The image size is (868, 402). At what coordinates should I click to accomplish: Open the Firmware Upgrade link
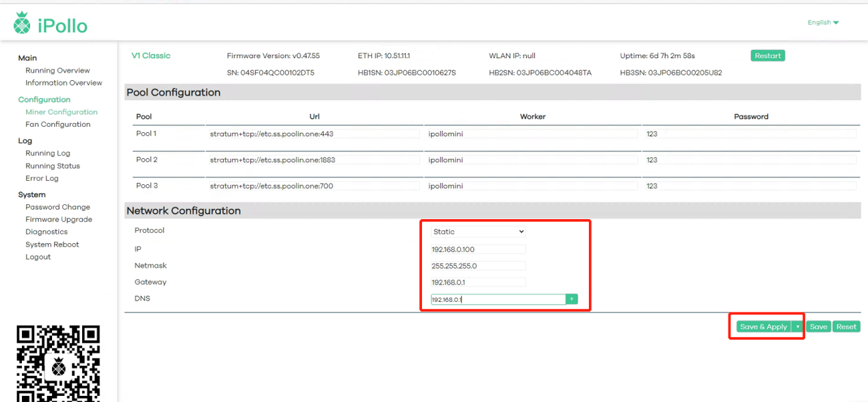(59, 220)
